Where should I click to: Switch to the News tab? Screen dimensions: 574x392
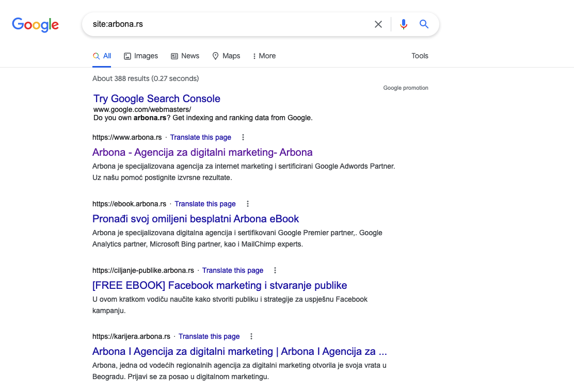185,56
